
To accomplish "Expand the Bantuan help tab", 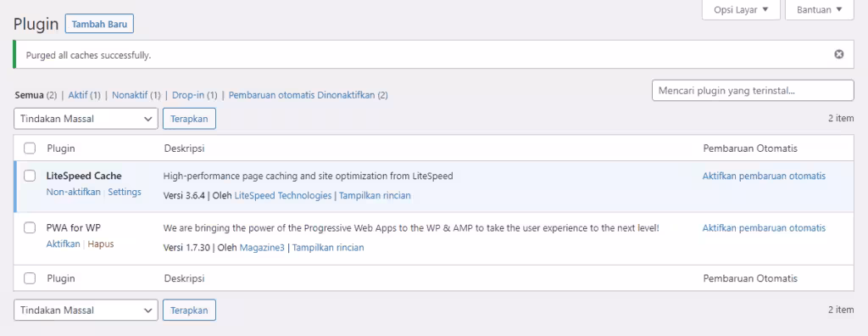I will coord(820,10).
